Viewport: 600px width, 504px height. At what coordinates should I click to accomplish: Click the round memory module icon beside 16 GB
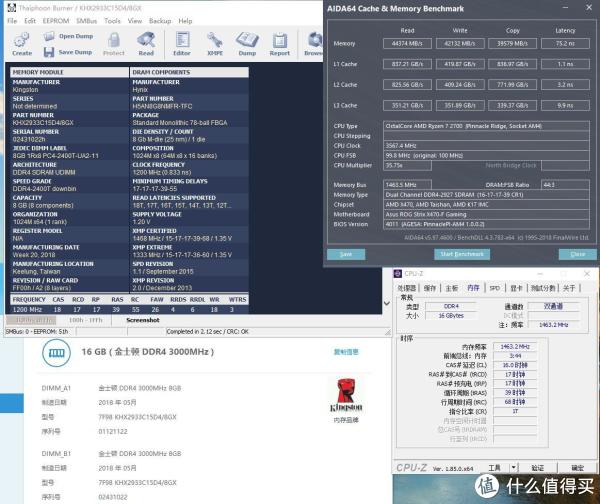[56, 352]
